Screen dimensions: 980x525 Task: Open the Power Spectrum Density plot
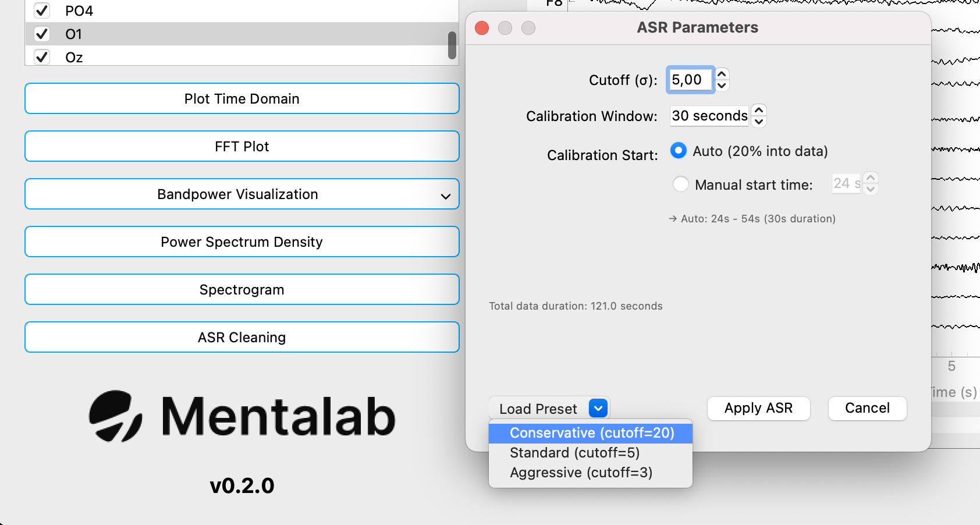(x=242, y=242)
